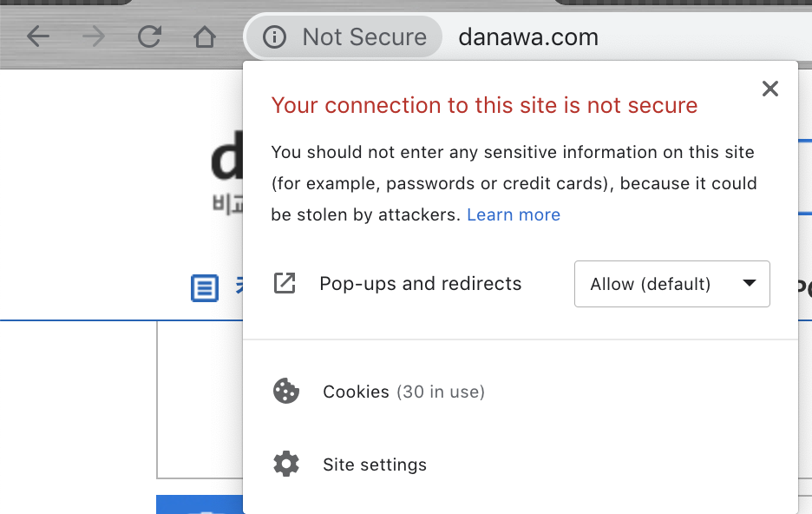The width and height of the screenshot is (812, 514).
Task: Expand the Allow (default) permission dropdown
Action: [671, 284]
